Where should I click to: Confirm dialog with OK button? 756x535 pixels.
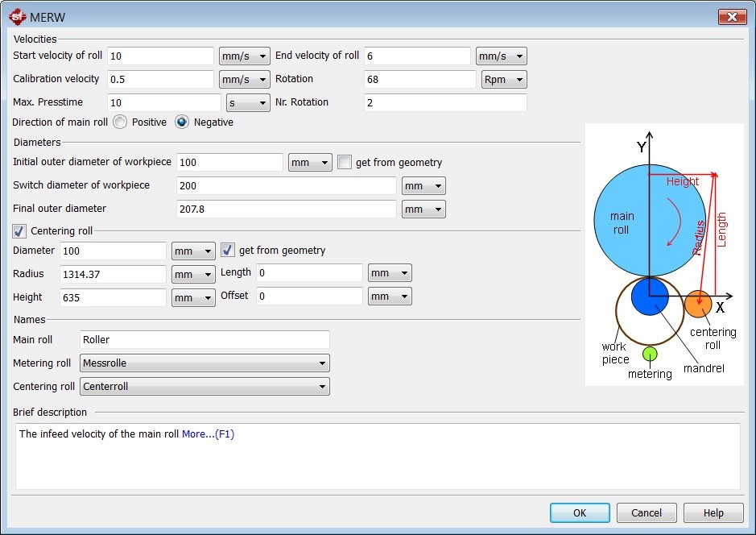[580, 512]
